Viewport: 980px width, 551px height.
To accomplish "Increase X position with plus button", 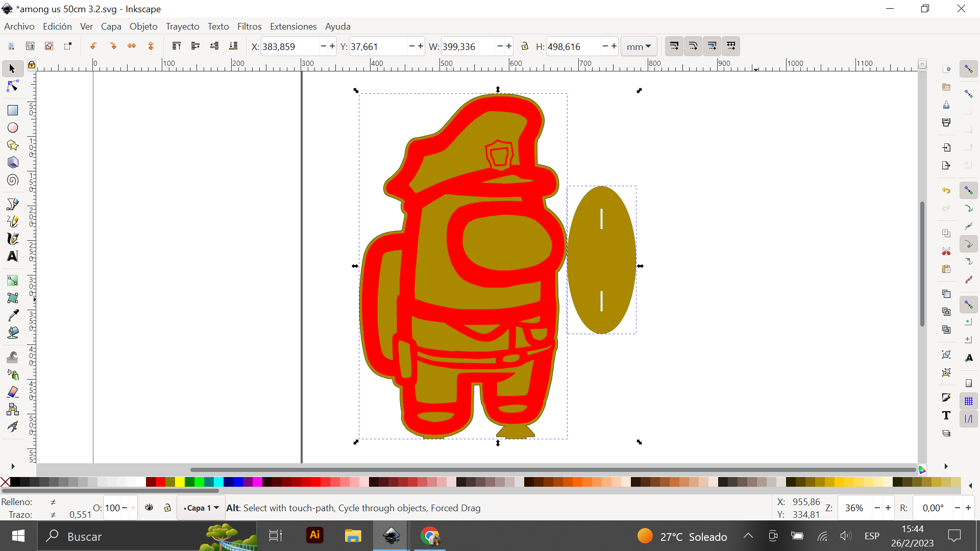I will tap(332, 46).
